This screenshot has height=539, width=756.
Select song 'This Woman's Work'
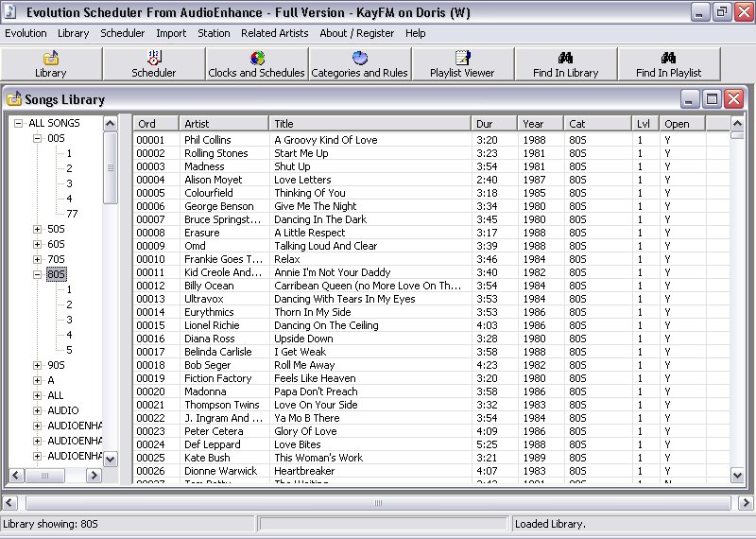pos(318,458)
